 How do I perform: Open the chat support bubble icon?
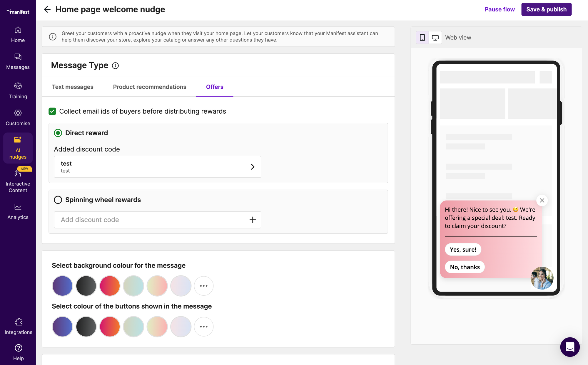tap(570, 347)
